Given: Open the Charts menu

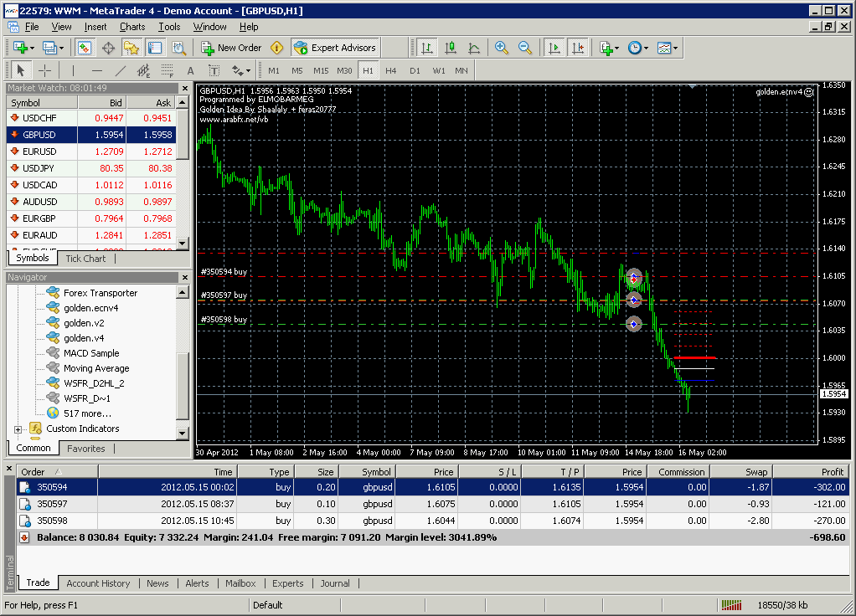Looking at the screenshot, I should (x=132, y=27).
